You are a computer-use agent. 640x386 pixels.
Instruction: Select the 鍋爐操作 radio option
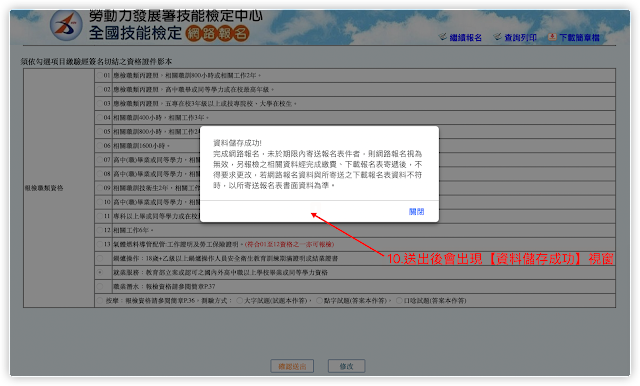click(100, 258)
